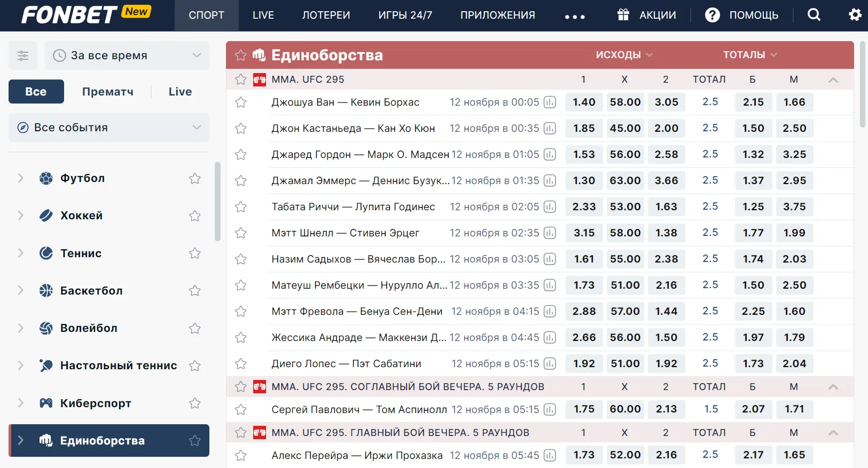Screen dimensions: 868x468
Task: Toggle favorite star for Футбол
Action: (x=194, y=178)
